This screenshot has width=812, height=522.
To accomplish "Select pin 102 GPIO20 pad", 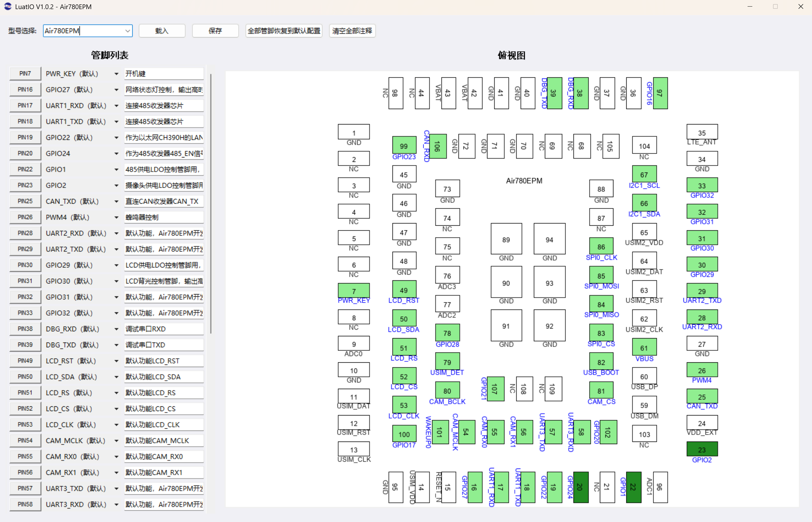I will click(608, 432).
